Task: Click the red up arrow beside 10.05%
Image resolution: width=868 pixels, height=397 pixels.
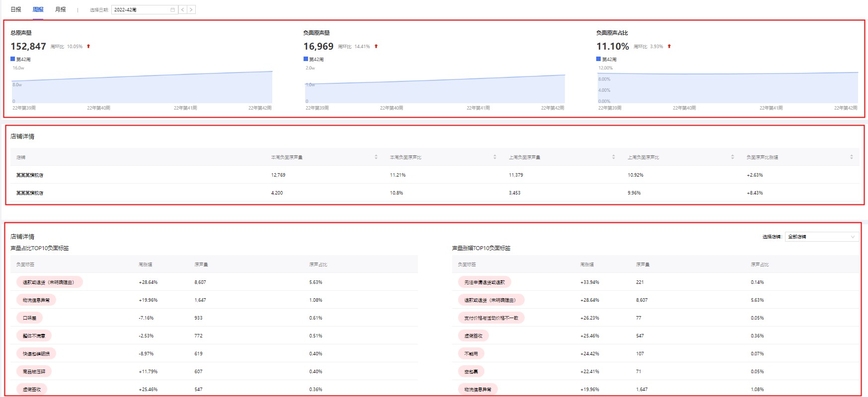Action: click(x=88, y=46)
